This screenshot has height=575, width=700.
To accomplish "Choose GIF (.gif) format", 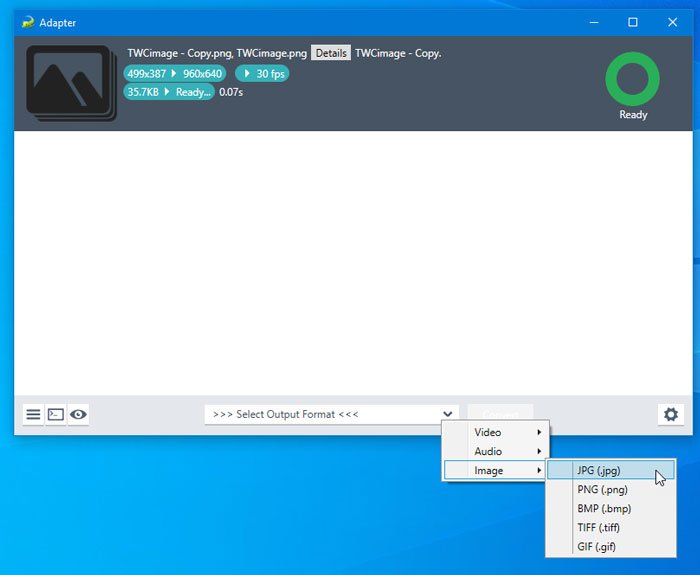I will pyautogui.click(x=611, y=546).
